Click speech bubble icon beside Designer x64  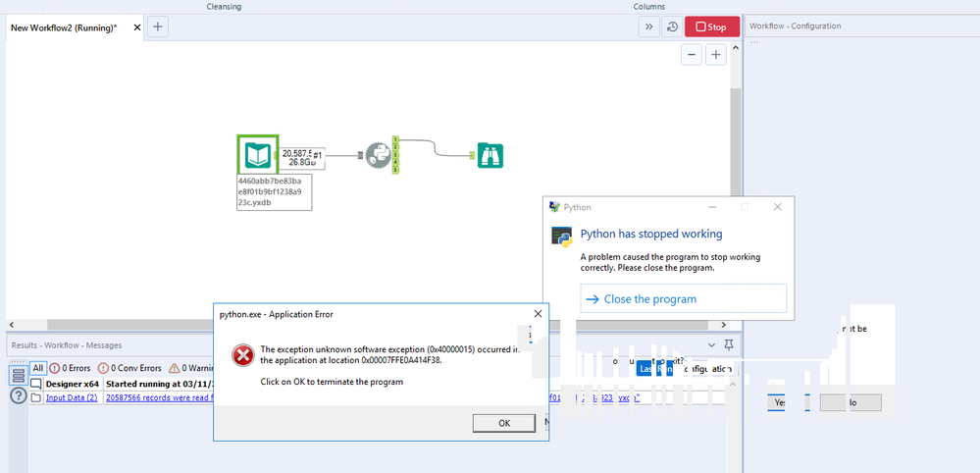point(36,383)
